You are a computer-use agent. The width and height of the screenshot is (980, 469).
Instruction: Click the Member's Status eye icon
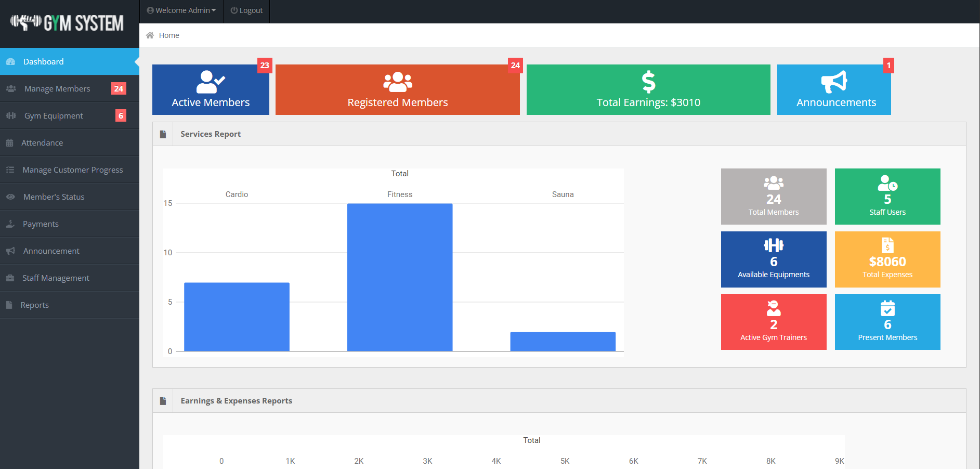[10, 197]
